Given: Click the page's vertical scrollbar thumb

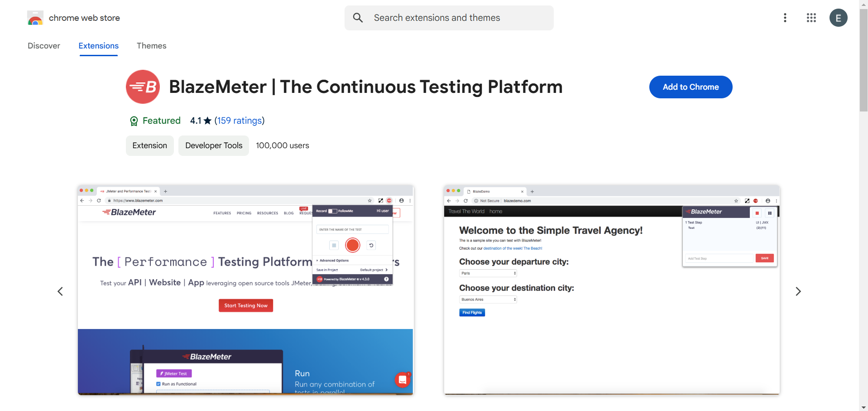Looking at the screenshot, I should click(x=863, y=60).
